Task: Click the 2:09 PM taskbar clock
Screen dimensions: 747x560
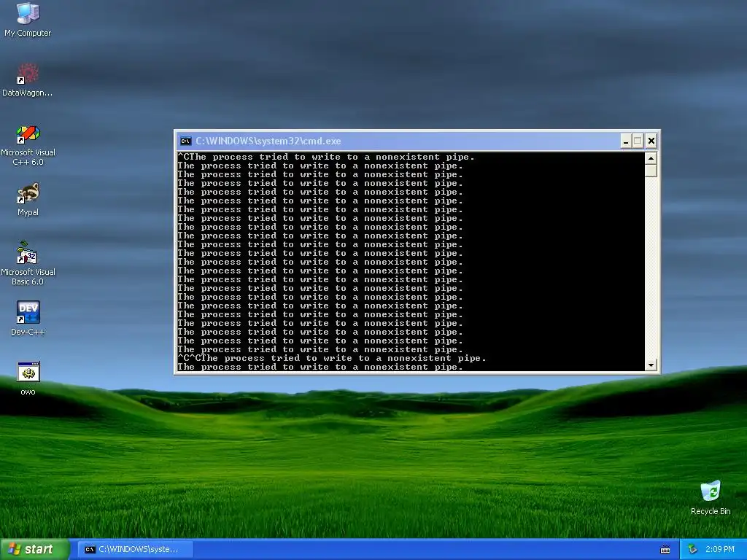Action: click(x=719, y=549)
